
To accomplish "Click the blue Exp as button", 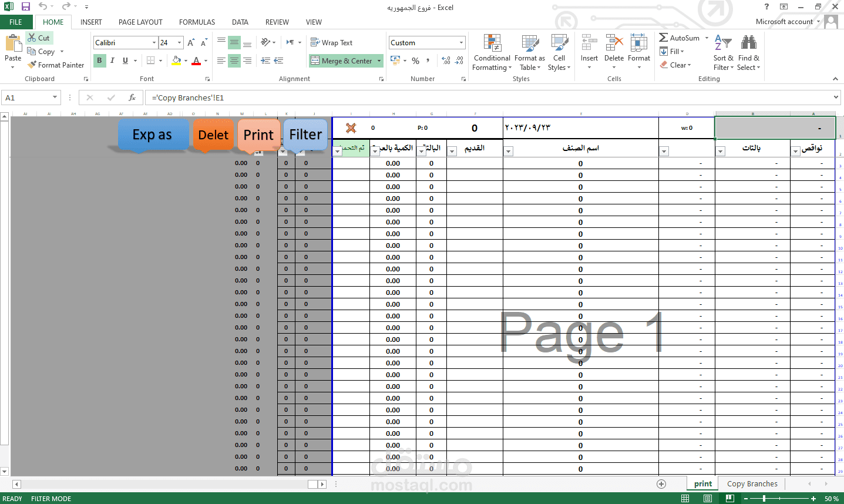I will pos(153,135).
